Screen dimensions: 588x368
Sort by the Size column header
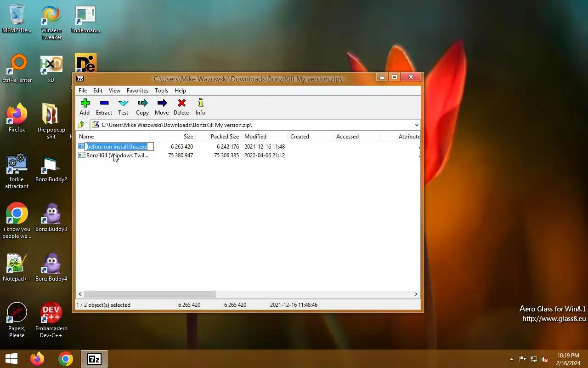pos(173,137)
